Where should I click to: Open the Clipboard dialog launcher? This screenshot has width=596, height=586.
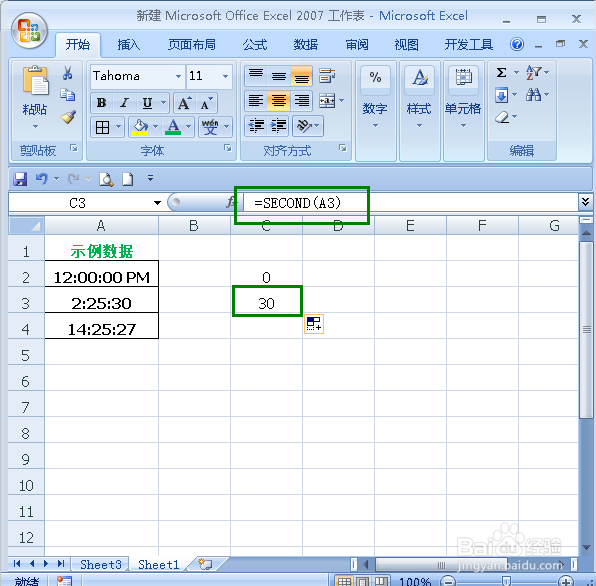click(x=74, y=148)
